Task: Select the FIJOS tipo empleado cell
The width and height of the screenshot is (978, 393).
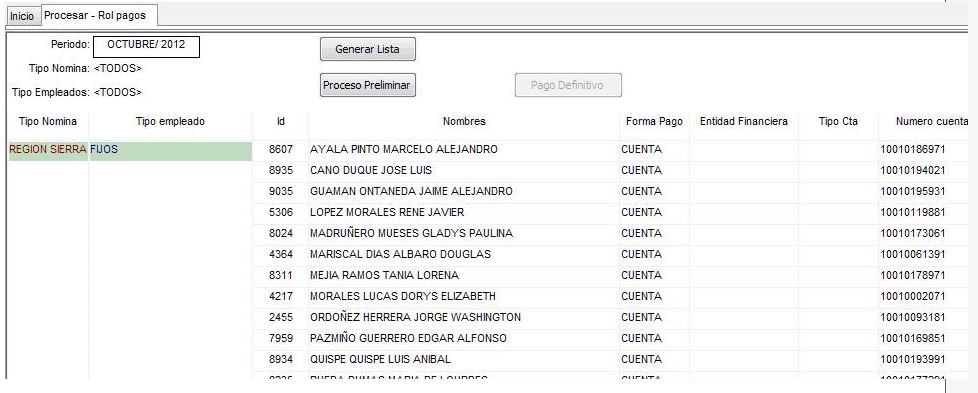Action: pos(170,150)
